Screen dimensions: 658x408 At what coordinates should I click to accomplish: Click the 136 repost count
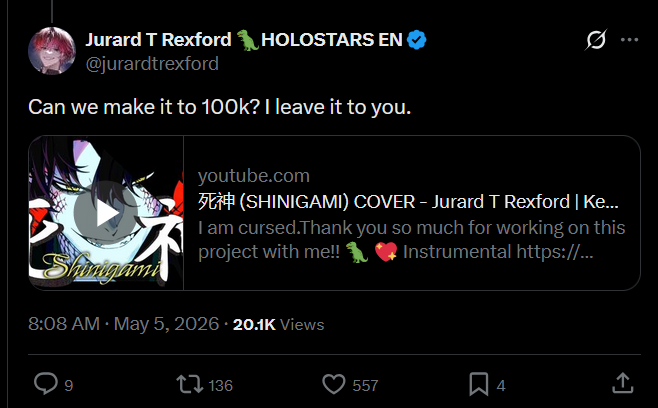click(x=220, y=386)
